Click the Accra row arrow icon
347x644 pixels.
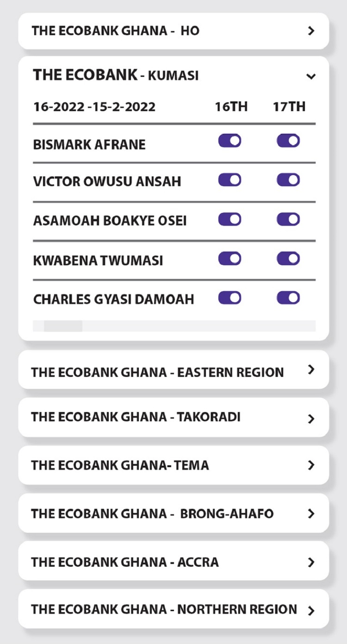311,562
